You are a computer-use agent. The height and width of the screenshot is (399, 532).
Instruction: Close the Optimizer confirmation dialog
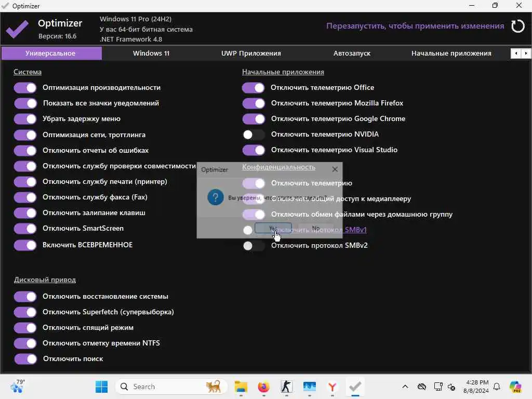click(x=335, y=169)
